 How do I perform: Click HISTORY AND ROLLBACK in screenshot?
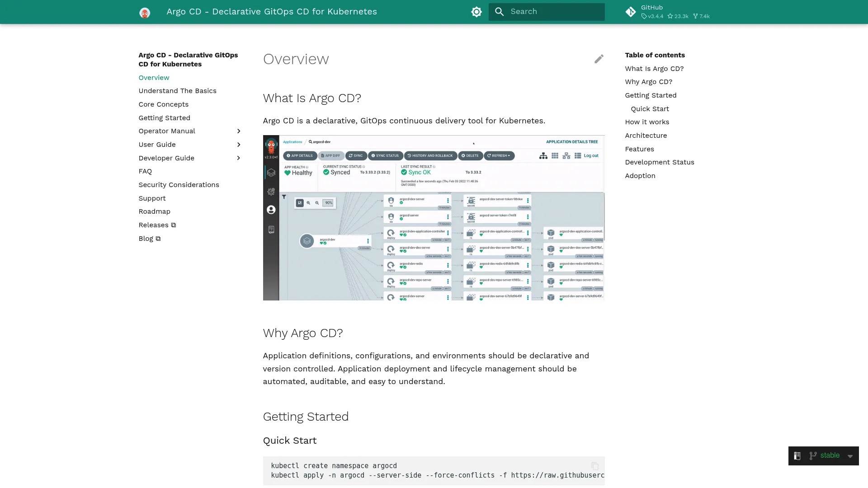coord(430,155)
